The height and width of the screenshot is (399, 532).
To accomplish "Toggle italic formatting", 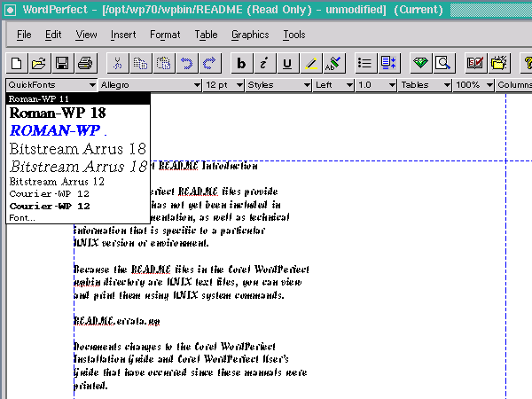I will 264,63.
